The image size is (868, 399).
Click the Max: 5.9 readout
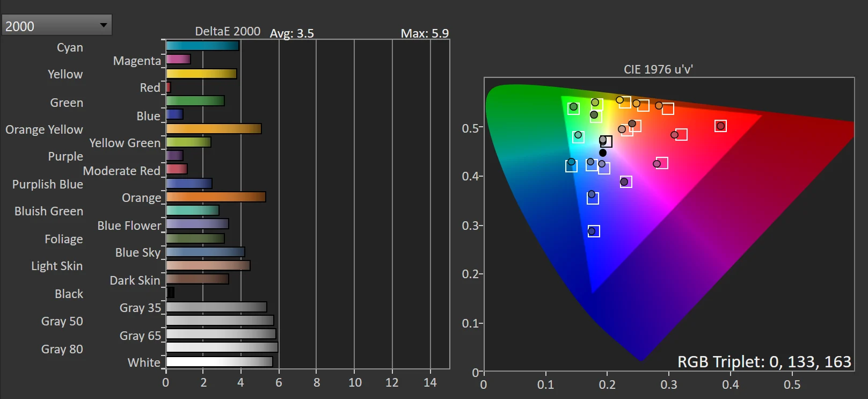[424, 33]
